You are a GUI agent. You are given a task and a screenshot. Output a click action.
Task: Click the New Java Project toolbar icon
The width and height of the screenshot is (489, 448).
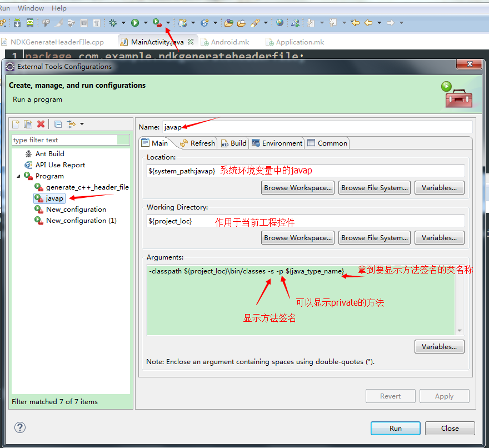(183, 23)
